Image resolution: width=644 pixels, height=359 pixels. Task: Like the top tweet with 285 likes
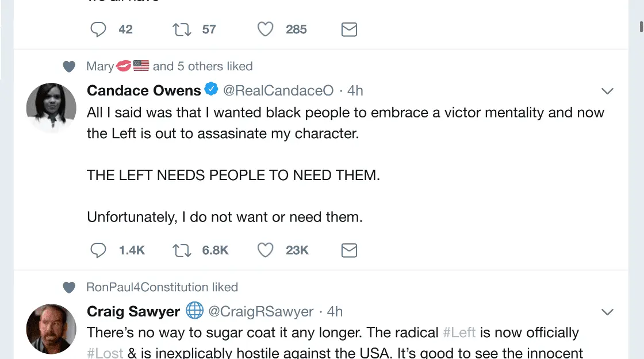(x=265, y=29)
